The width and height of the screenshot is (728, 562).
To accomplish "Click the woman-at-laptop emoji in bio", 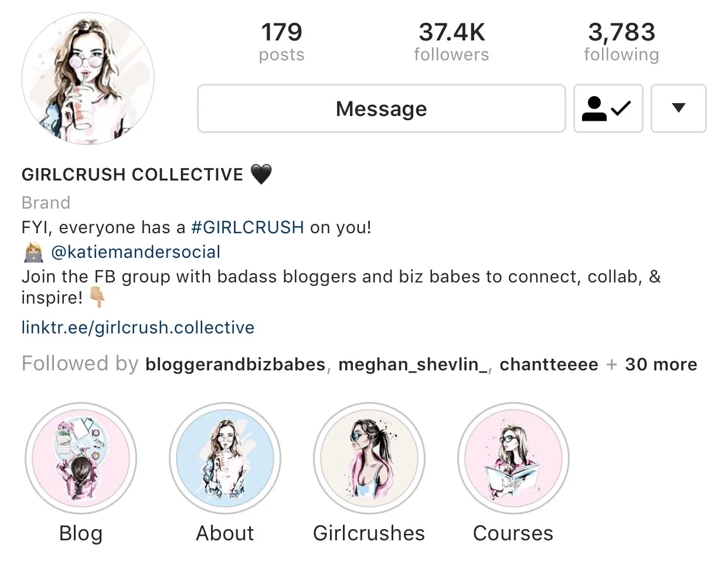I will [34, 253].
